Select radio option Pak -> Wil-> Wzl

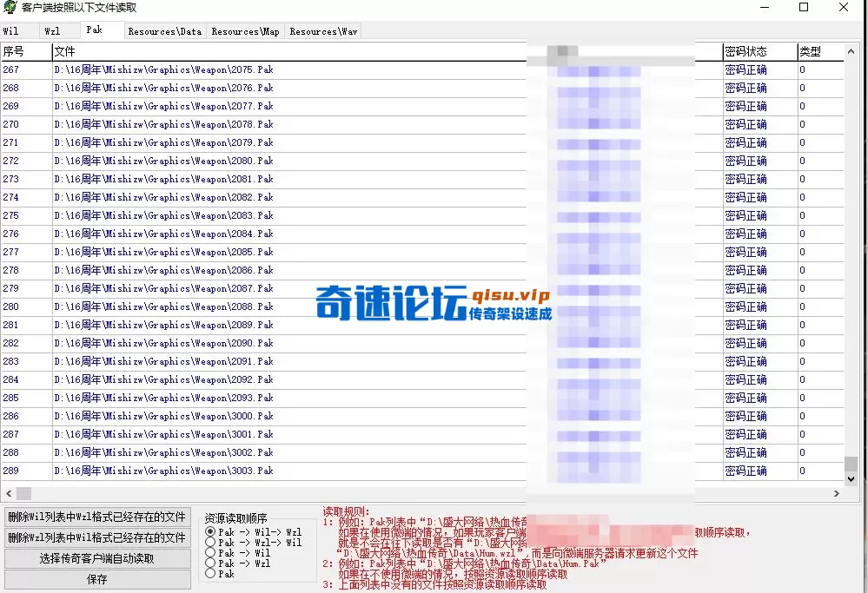210,531
